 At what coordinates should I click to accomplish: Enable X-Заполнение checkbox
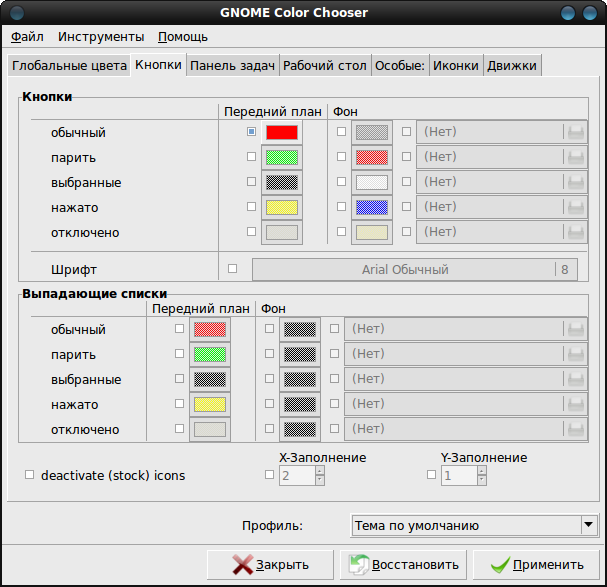269,475
